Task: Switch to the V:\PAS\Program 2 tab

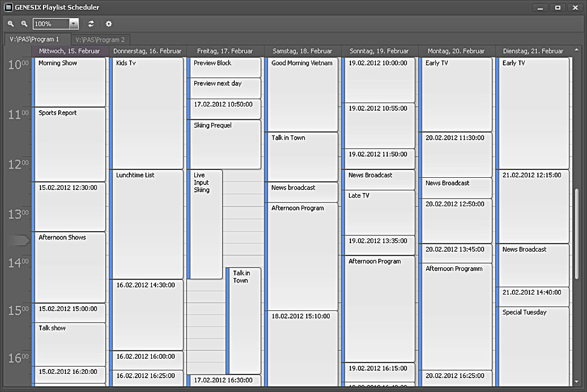Action: [100, 39]
